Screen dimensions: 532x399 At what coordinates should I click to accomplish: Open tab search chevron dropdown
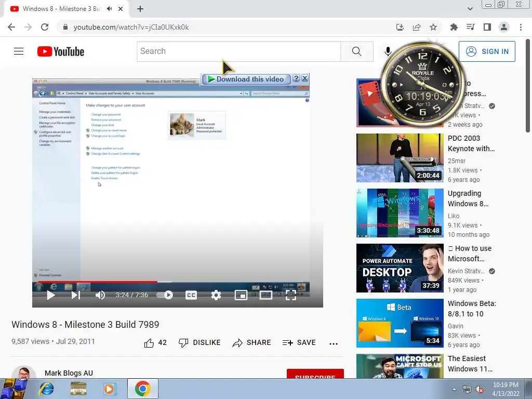pos(470,9)
